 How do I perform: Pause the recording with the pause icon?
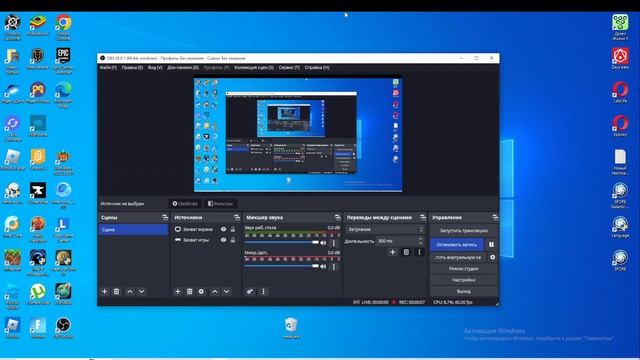pos(491,244)
